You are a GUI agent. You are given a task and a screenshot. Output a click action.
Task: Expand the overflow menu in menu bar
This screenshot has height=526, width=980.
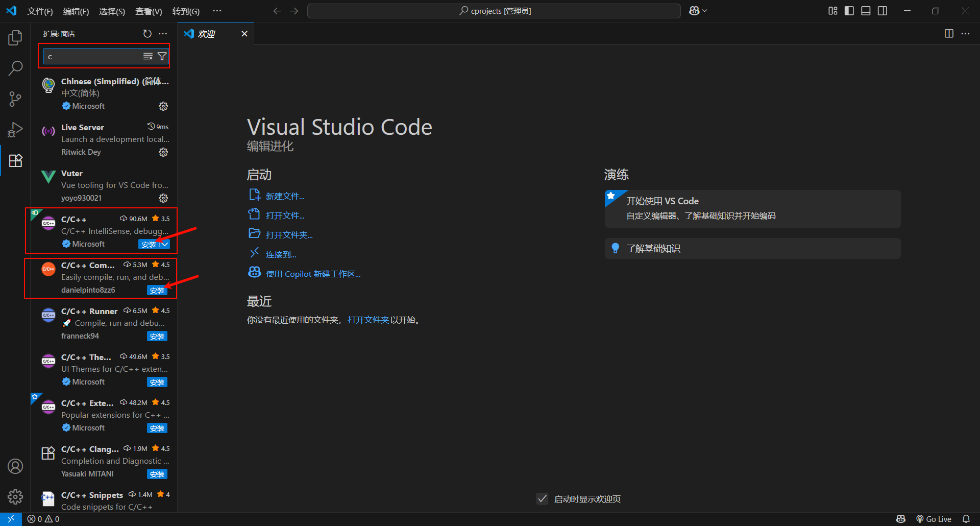[217, 11]
